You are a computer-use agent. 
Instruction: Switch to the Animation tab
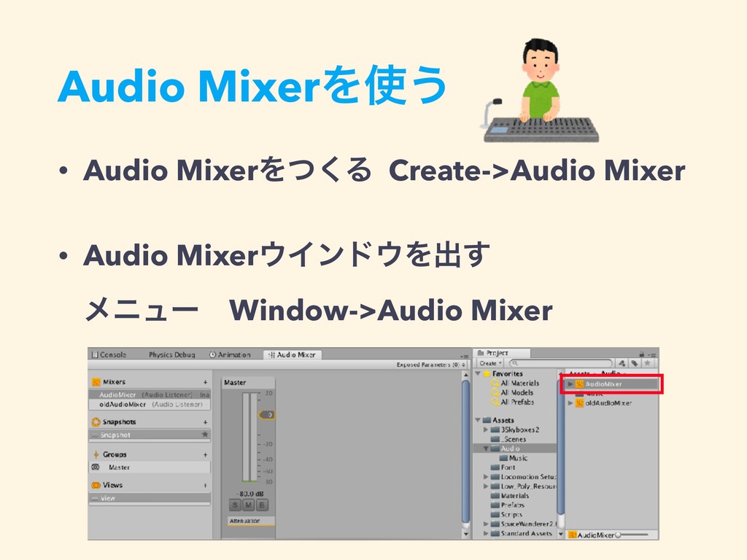point(230,355)
